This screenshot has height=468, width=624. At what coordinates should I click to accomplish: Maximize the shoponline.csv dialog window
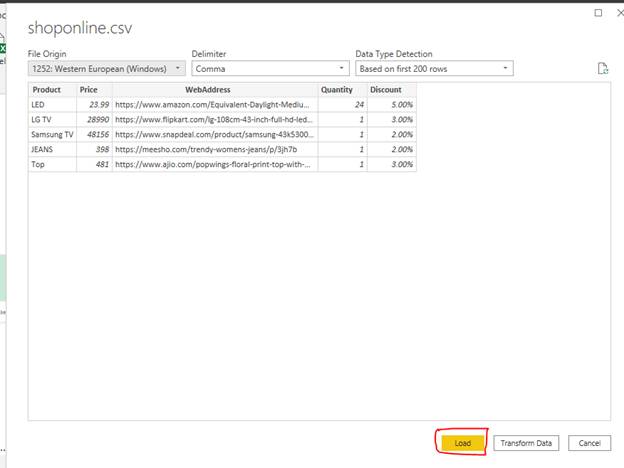point(598,13)
